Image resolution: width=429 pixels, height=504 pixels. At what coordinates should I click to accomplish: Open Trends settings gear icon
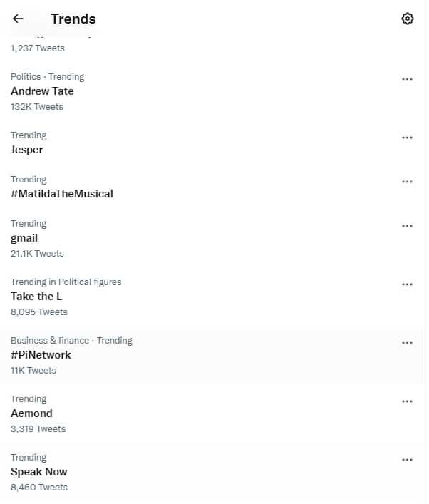[x=408, y=19]
